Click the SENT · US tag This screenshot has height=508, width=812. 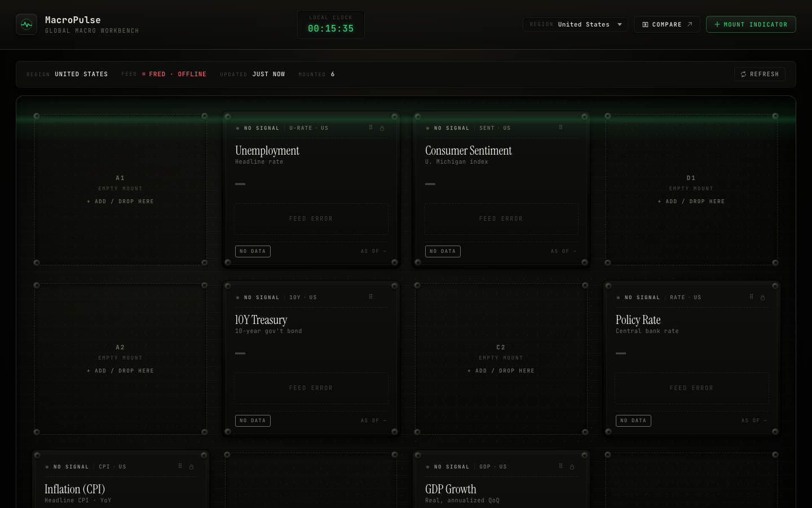[x=495, y=128]
